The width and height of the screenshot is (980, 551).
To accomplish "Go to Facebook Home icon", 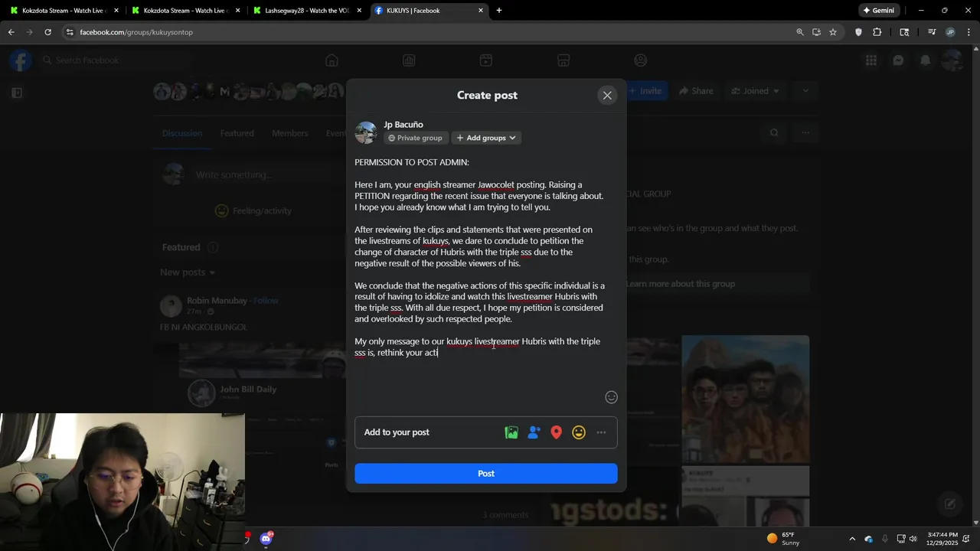I will click(332, 60).
